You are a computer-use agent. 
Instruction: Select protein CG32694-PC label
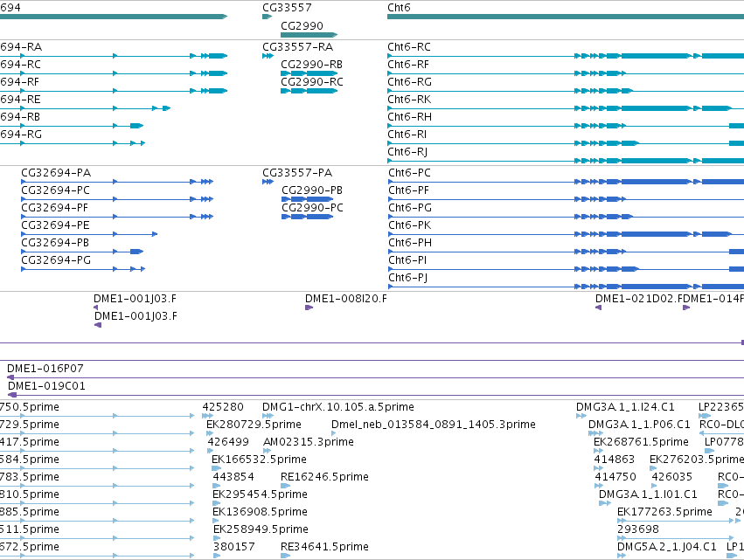click(x=55, y=190)
